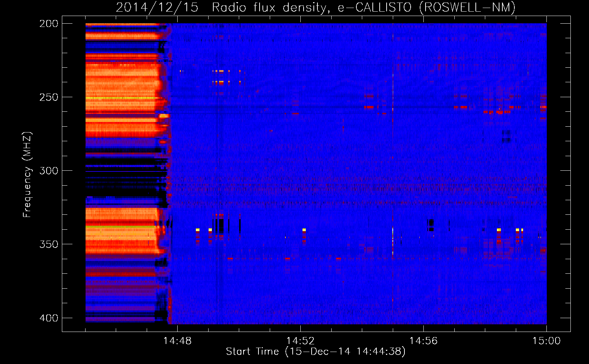Click the 300 frequency tick label

point(49,171)
